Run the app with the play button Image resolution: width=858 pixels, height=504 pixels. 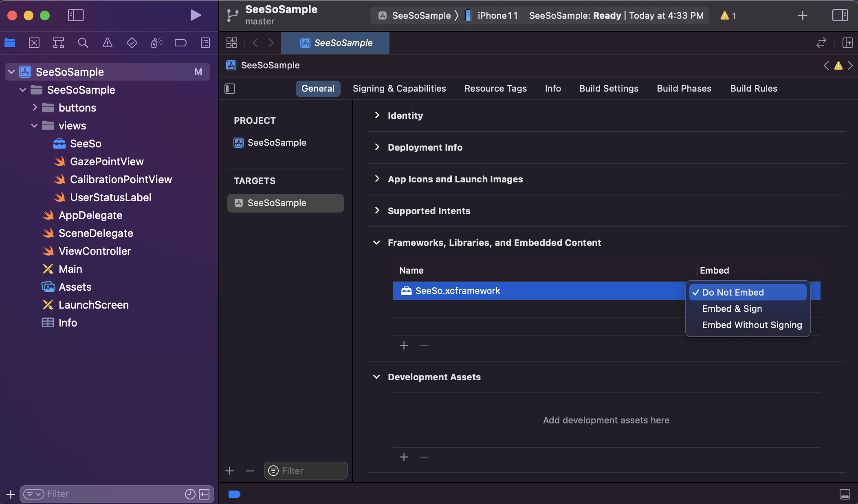[196, 15]
